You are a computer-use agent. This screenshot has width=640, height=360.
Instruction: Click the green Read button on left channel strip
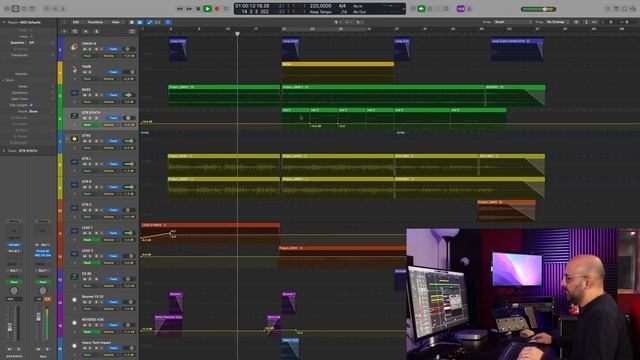13,282
